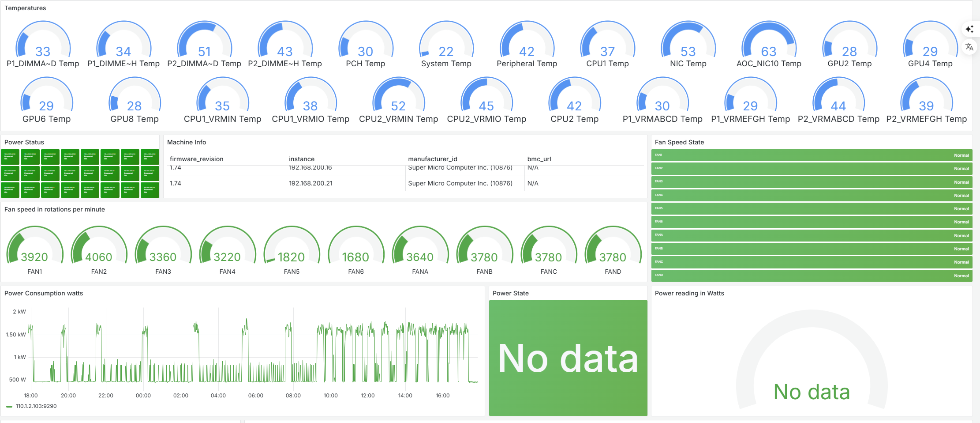This screenshot has height=423, width=980.
Task: Toggle the 110.1.2.103:9290 series in legend
Action: (x=35, y=405)
